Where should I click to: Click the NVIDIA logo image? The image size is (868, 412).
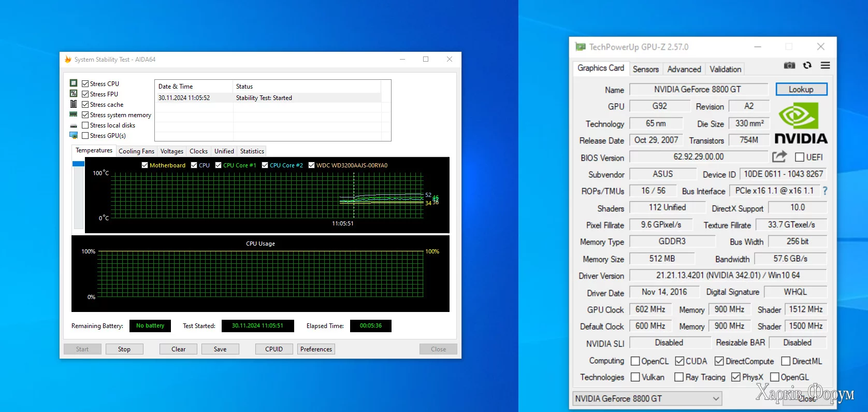pyautogui.click(x=801, y=123)
